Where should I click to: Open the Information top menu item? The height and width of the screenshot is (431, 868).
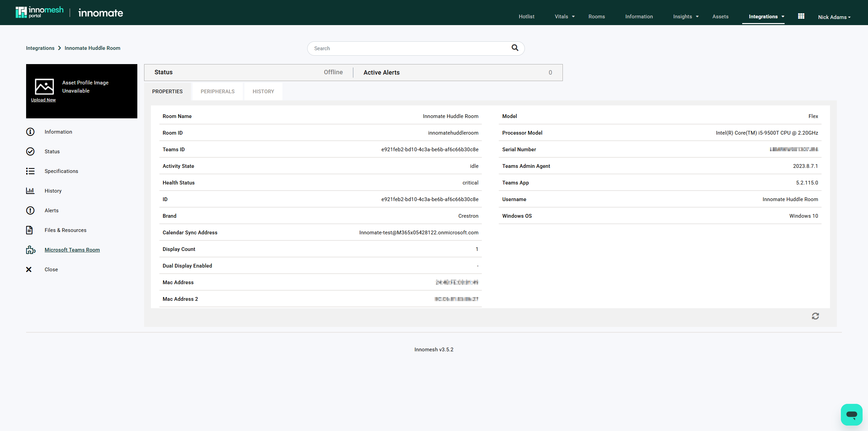[639, 17]
